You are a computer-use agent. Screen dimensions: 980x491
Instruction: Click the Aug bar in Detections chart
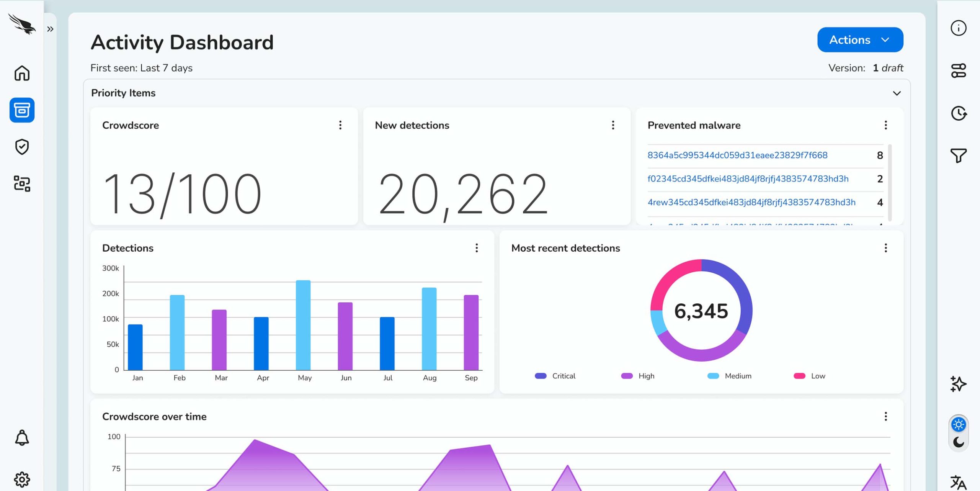coord(429,329)
